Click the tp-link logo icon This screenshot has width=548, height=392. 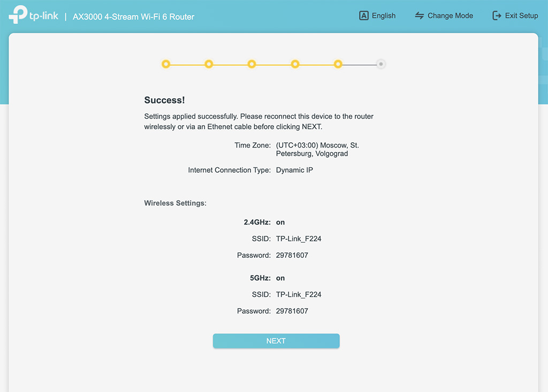18,14
